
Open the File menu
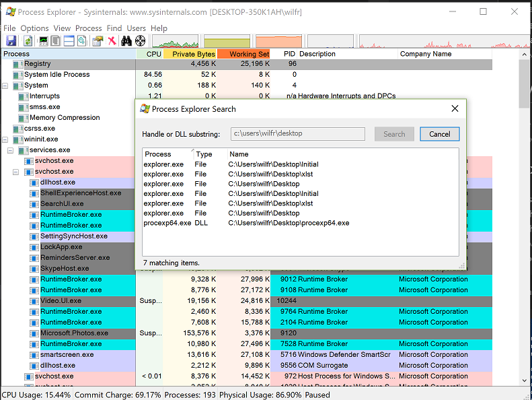click(x=9, y=28)
